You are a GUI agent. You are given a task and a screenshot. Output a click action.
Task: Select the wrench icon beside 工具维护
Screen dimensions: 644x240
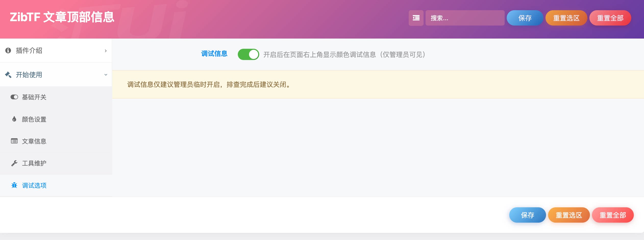tap(14, 163)
